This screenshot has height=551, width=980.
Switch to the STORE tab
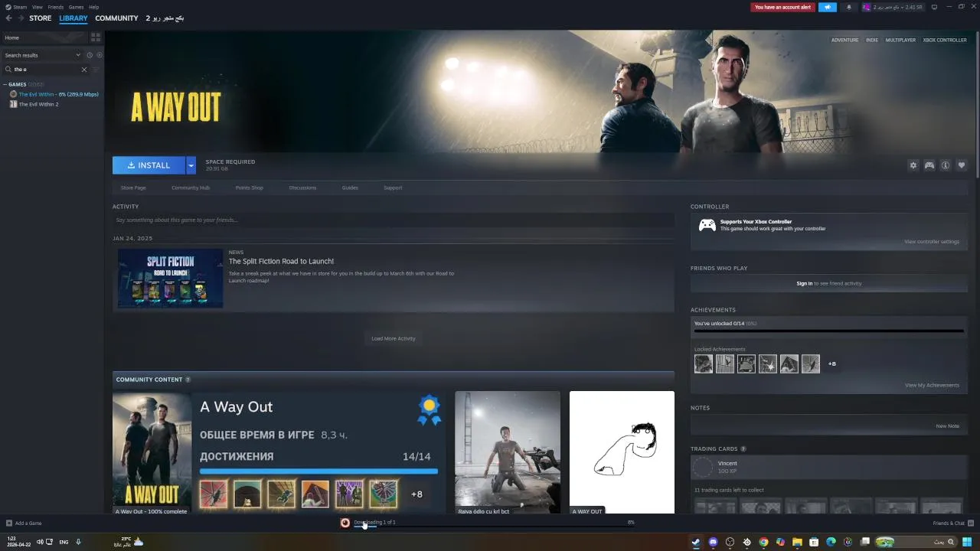point(41,18)
